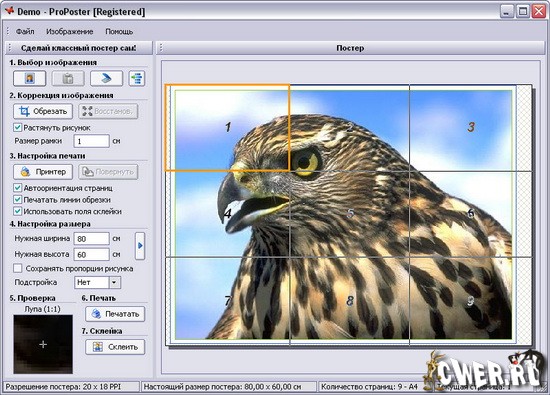550x395 pixels.
Task: Click the Печатать print button
Action: (x=115, y=314)
